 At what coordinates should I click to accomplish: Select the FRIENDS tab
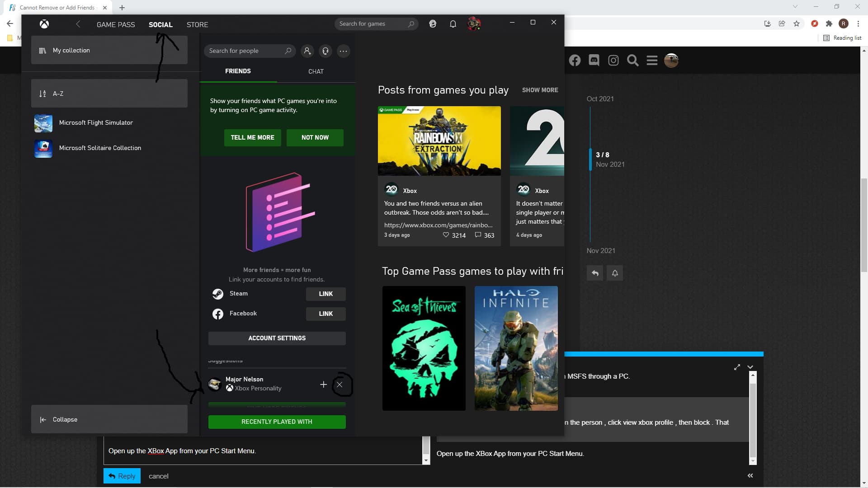pos(238,71)
